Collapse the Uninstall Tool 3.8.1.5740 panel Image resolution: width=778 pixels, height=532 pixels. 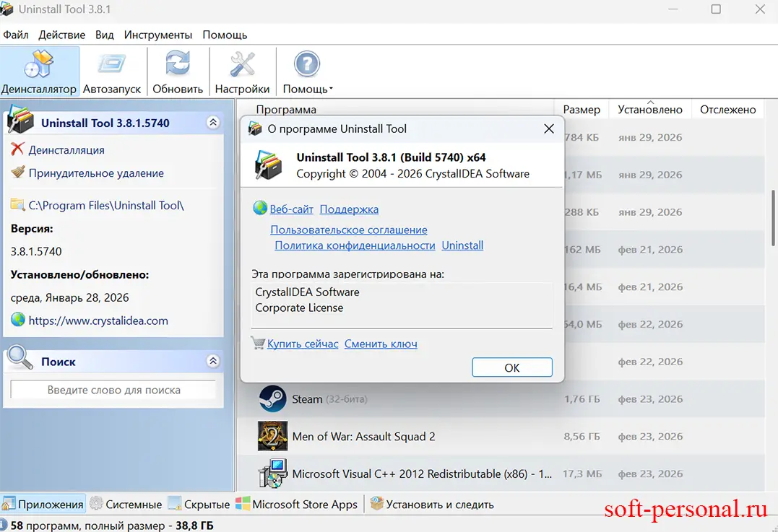[213, 123]
